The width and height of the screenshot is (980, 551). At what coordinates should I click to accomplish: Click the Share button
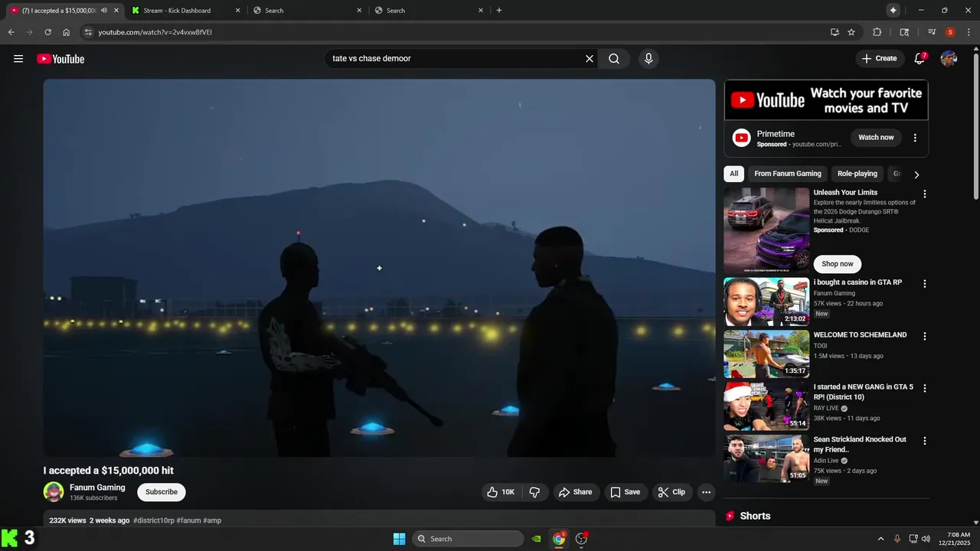(x=575, y=492)
